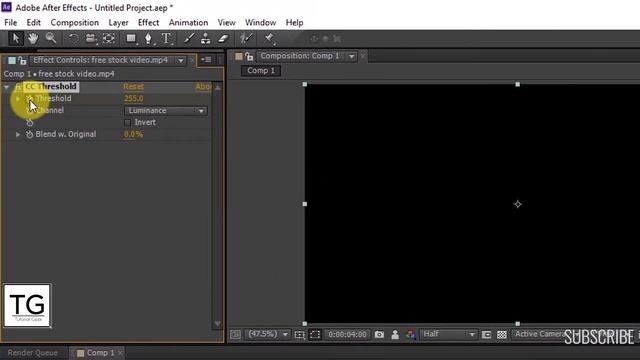
Task: Select the Comp 1 timeline tab
Action: [x=98, y=353]
